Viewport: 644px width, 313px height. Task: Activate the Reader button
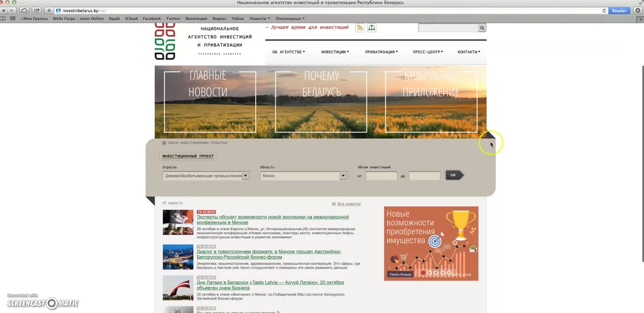point(619,11)
